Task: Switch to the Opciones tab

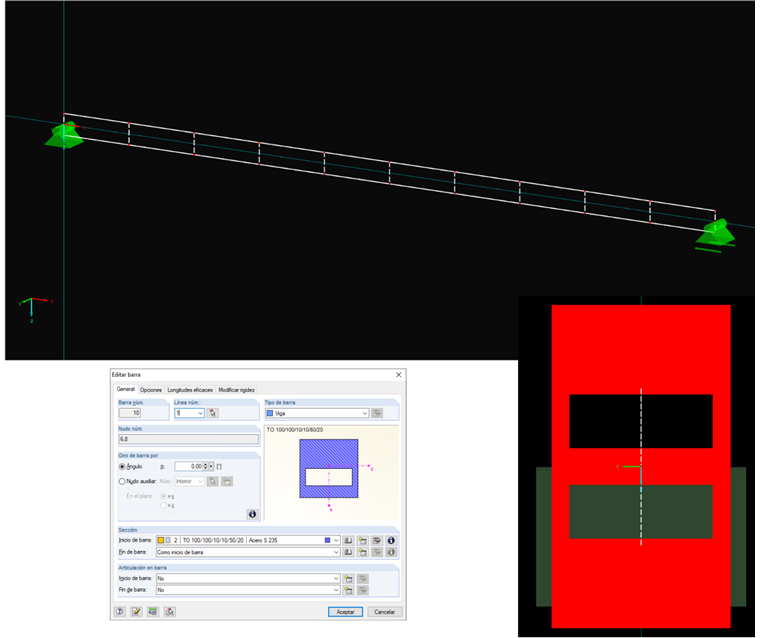Action: pos(151,390)
